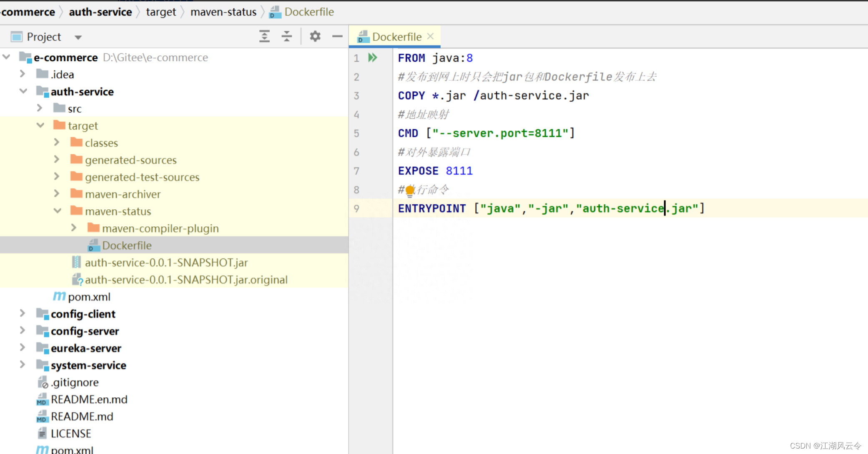The image size is (868, 454).
Task: Switch to the Dockerfile editor tab
Action: click(x=396, y=37)
